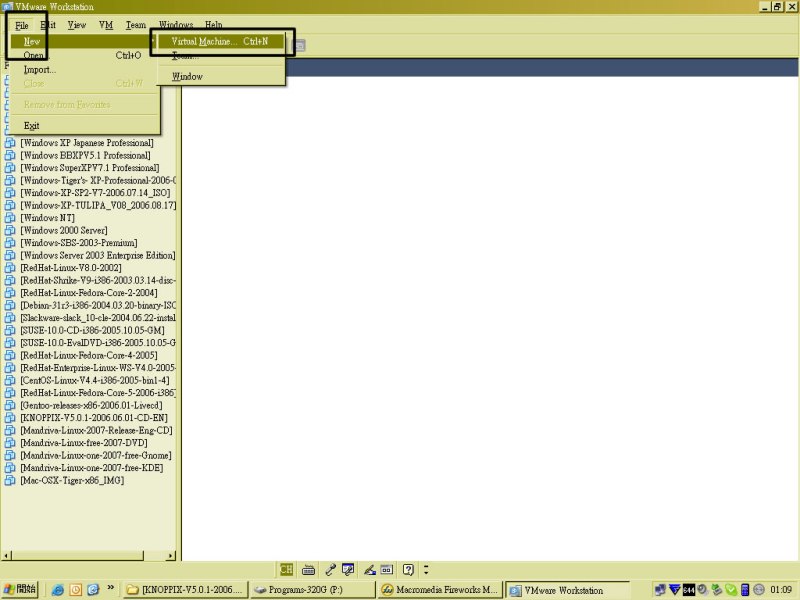Screen dimensions: 800x600
Task: Select [Windows-SBS-2003-Premium] VM
Action: 79,243
